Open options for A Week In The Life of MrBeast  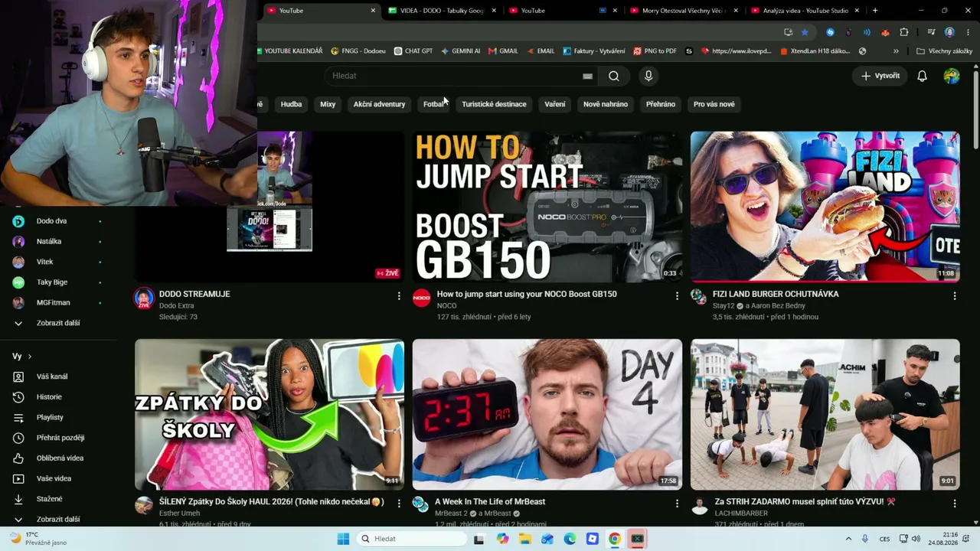point(676,503)
